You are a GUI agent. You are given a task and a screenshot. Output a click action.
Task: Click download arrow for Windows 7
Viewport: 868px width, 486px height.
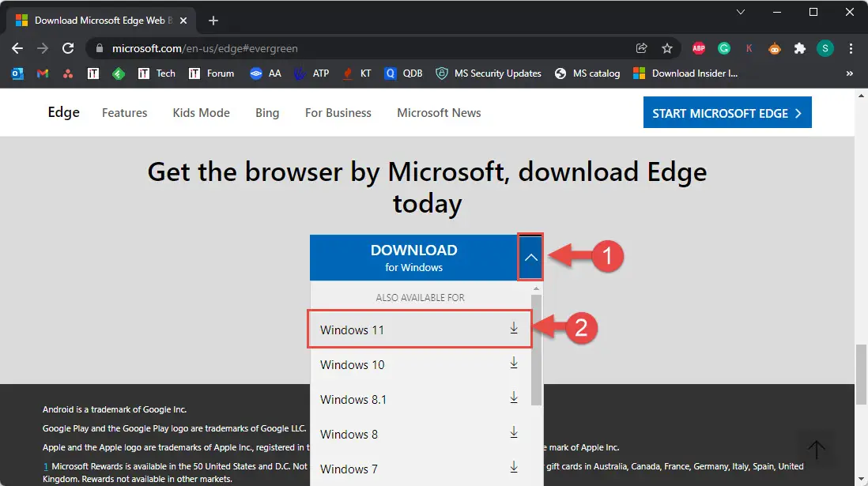pos(514,468)
